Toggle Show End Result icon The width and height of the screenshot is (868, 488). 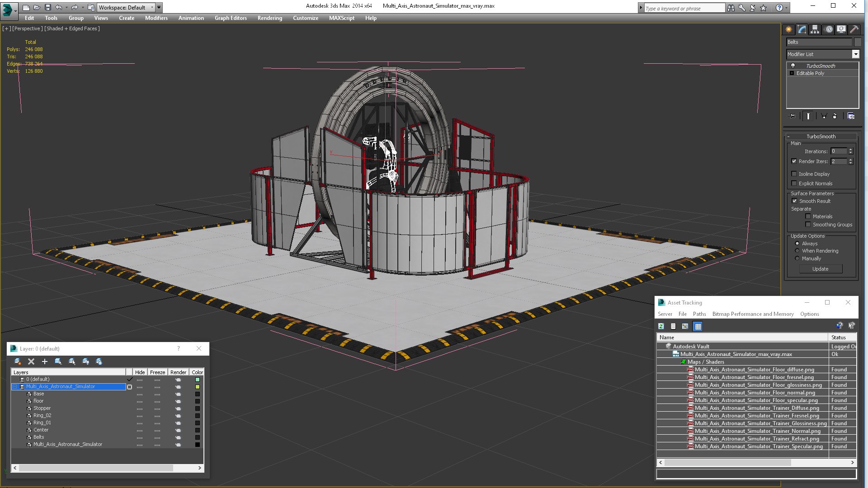coord(808,116)
